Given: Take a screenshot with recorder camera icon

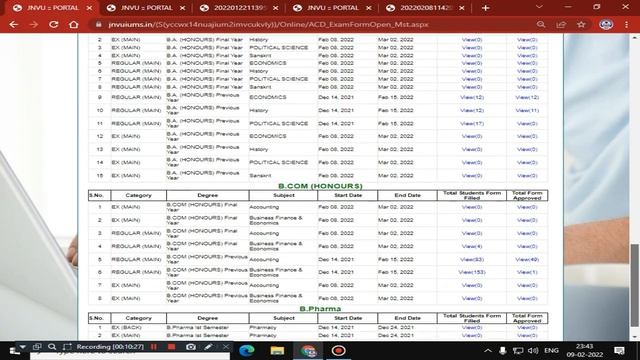Looking at the screenshot, I should [190, 347].
